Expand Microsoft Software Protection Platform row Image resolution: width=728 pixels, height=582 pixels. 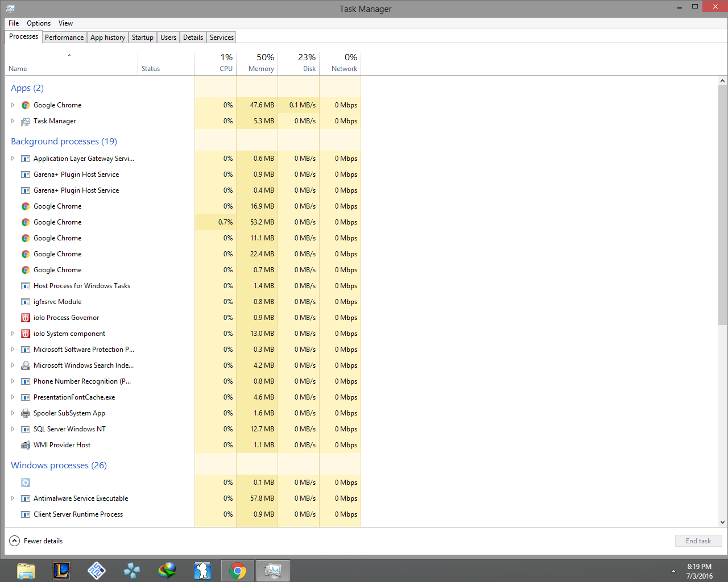coord(13,350)
